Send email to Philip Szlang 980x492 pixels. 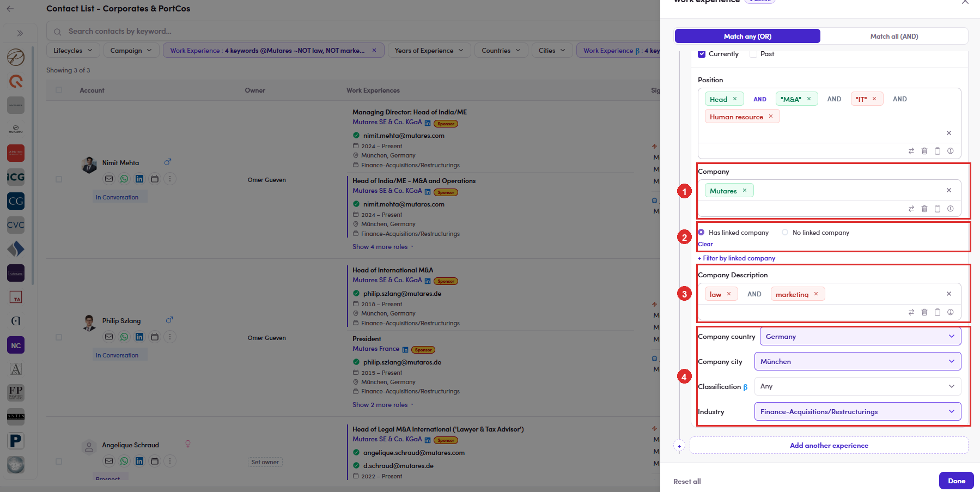coord(109,337)
